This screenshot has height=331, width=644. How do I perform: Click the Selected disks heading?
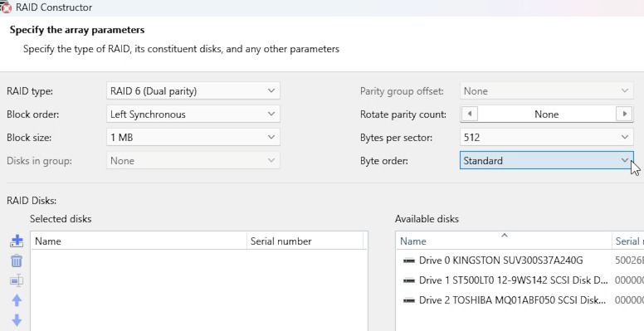tap(61, 219)
